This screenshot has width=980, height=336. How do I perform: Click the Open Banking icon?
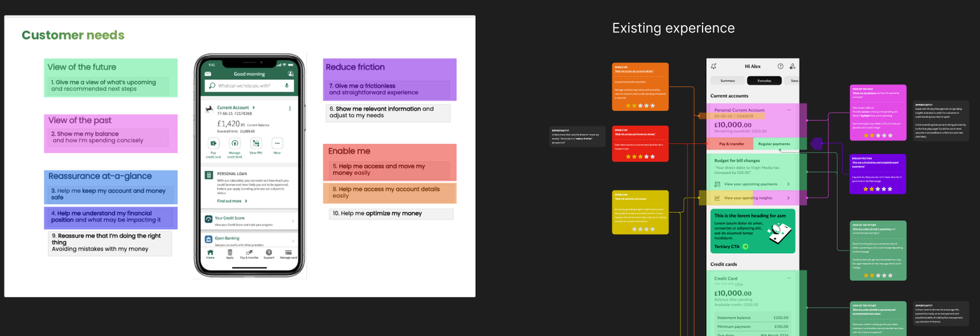(209, 239)
